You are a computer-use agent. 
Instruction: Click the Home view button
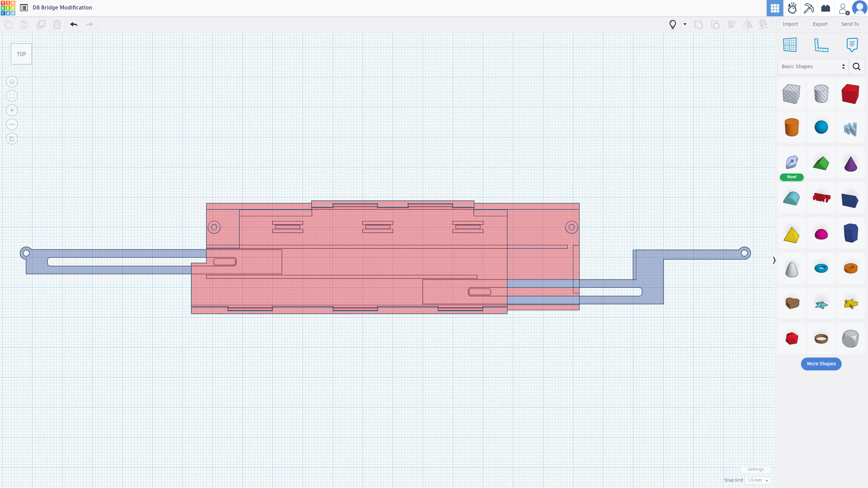point(12,82)
